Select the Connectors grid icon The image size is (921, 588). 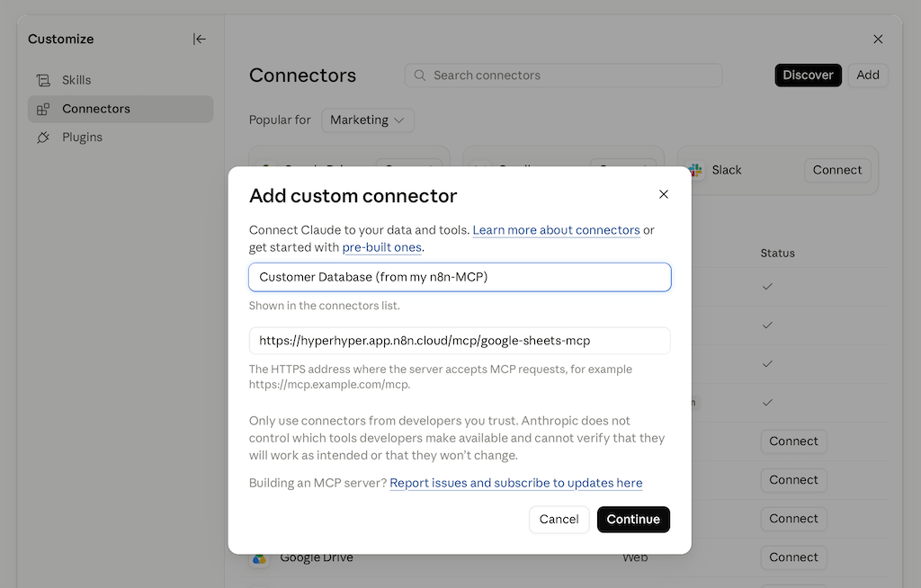(x=43, y=110)
